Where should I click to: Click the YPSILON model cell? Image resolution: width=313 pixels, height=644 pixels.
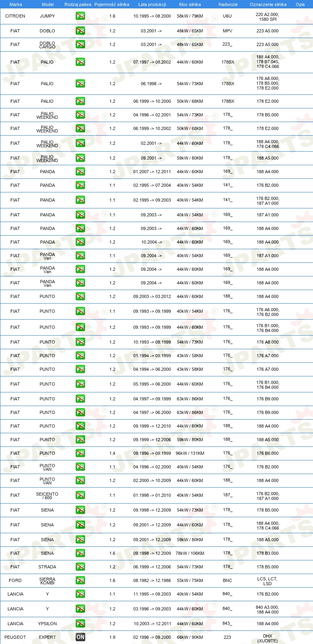click(47, 624)
